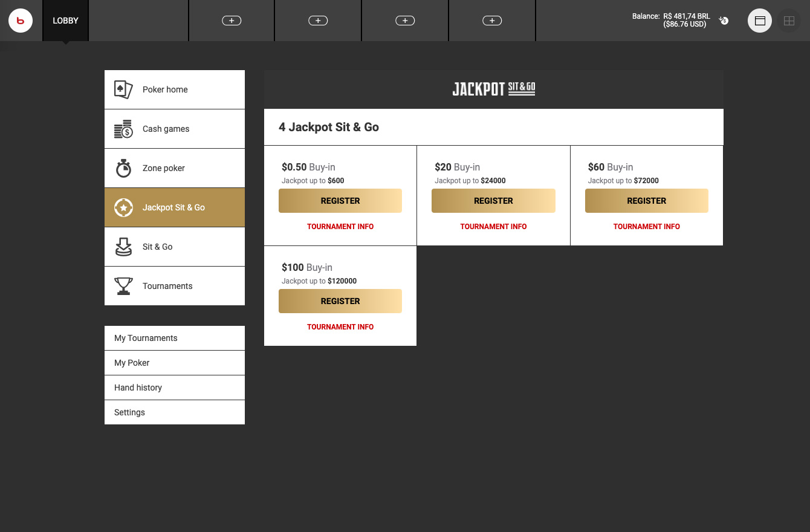Viewport: 810px width, 532px height.
Task: Click 'Jackpot up to $120000' text
Action: pyautogui.click(x=319, y=281)
